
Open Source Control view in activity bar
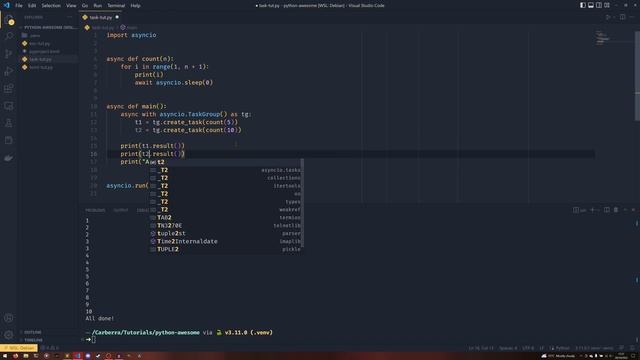[x=9, y=53]
